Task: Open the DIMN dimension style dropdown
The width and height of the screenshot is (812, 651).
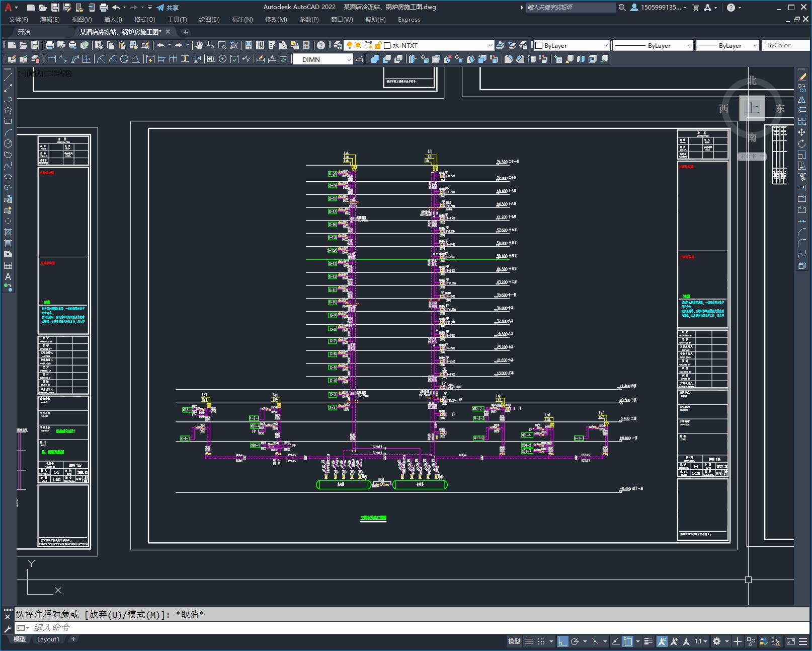Action: pyautogui.click(x=323, y=59)
